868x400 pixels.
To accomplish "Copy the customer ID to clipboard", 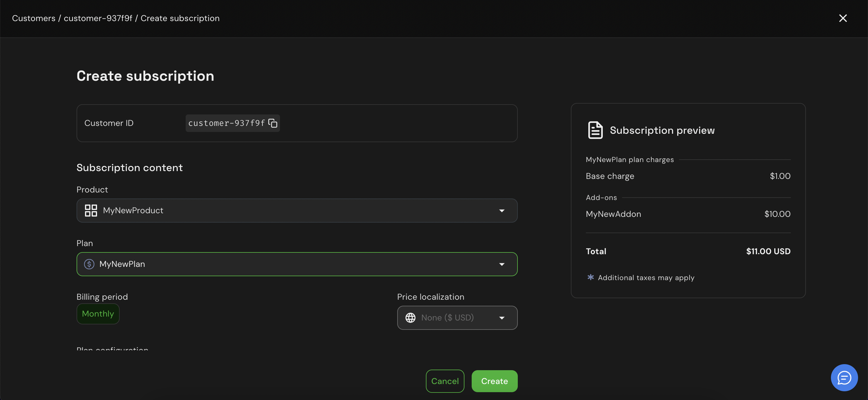I will [272, 123].
